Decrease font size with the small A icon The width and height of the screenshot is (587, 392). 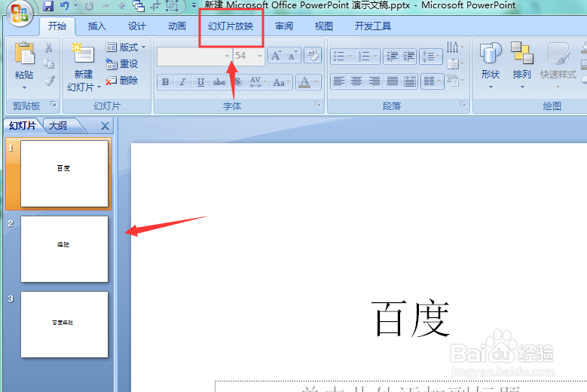tap(292, 56)
